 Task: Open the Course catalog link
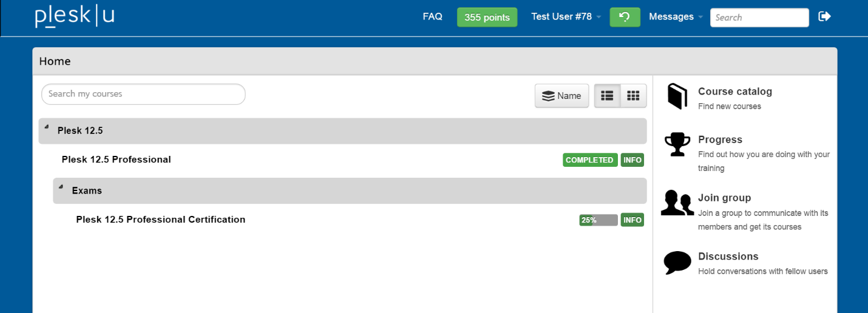pos(735,92)
